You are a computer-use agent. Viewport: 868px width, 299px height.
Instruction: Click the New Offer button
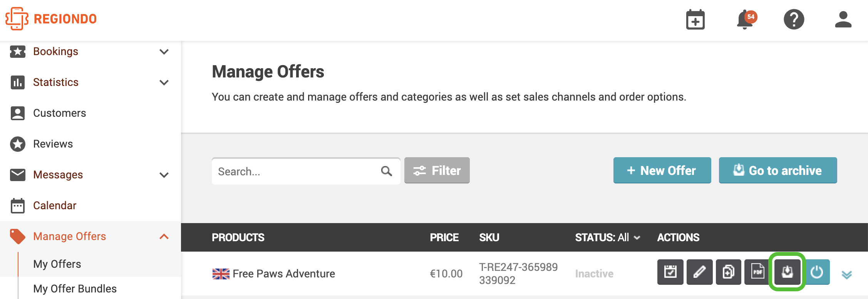click(x=662, y=170)
